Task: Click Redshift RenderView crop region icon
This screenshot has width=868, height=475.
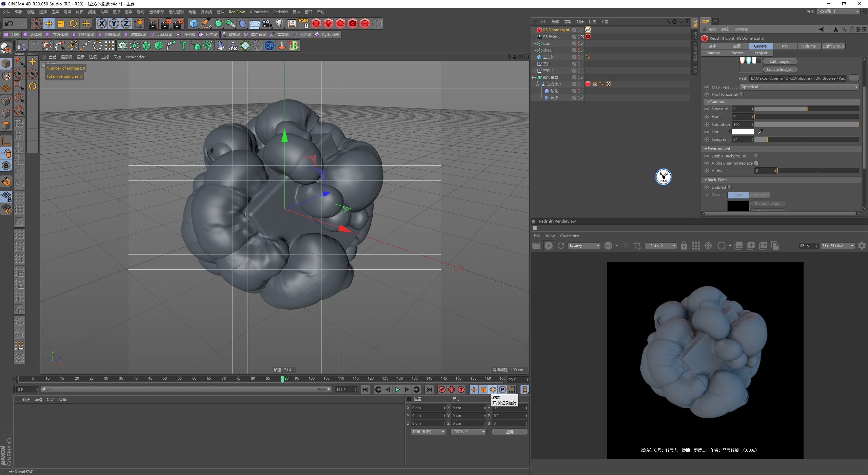Action: [637, 246]
